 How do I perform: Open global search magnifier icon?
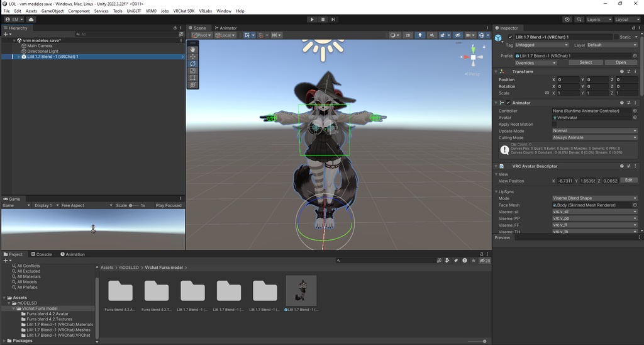click(579, 20)
